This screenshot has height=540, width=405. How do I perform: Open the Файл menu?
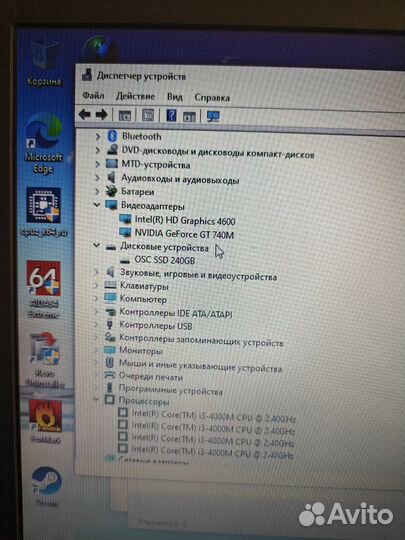coord(93,95)
